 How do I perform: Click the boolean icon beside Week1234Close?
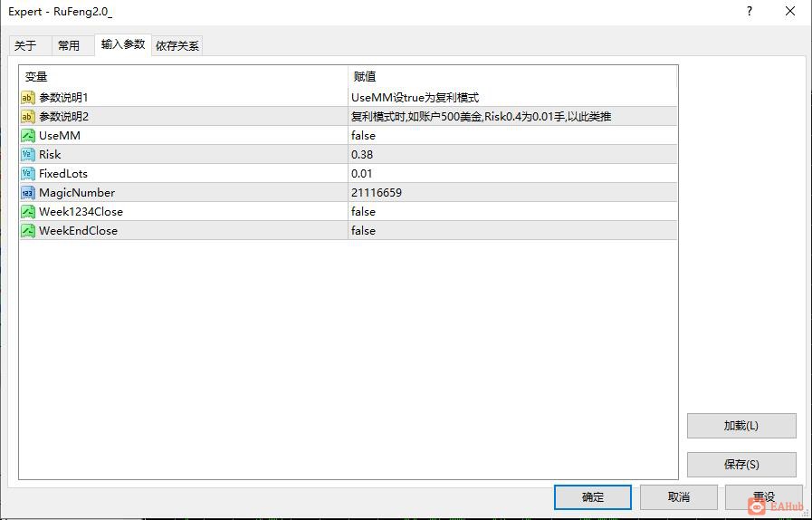28,211
